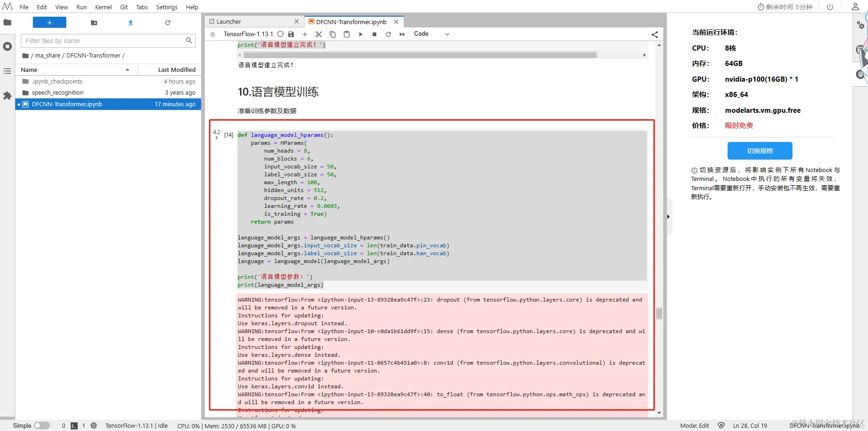Restart kernel and run all cells
The image size is (868, 431).
(x=402, y=34)
